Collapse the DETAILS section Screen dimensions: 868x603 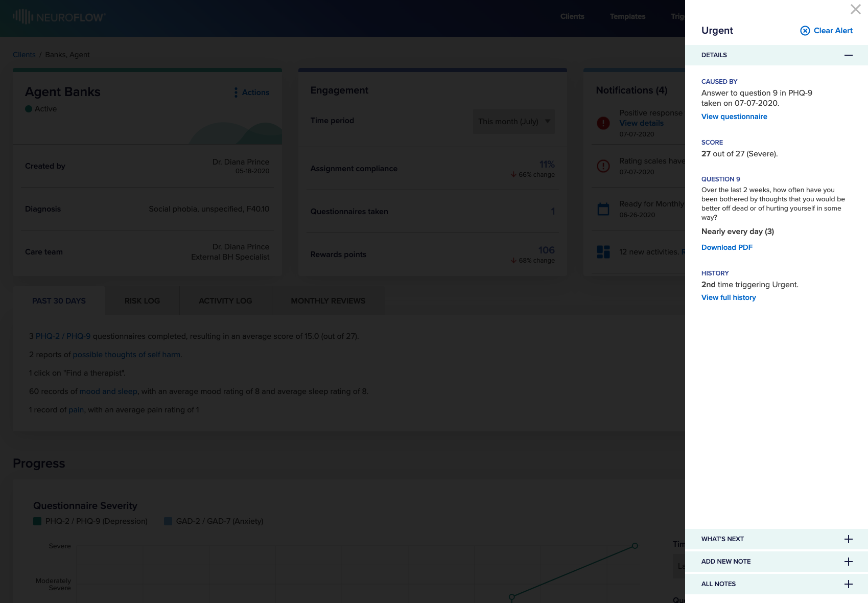(x=849, y=55)
